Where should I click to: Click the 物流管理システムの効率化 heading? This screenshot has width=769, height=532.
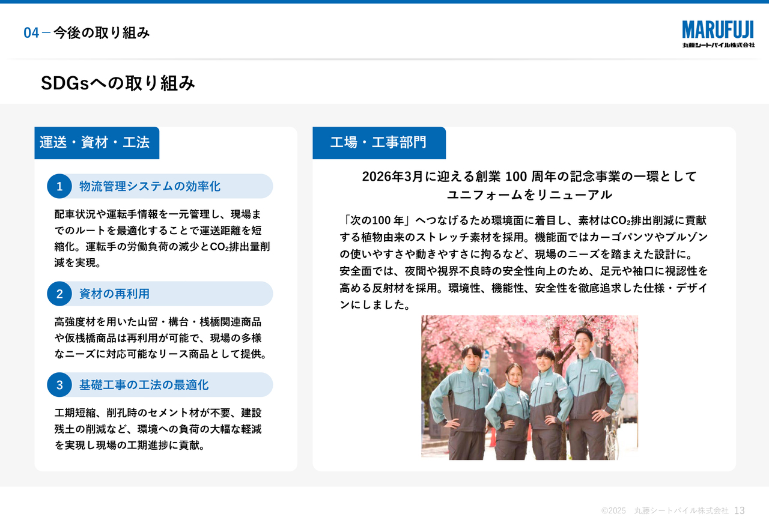(150, 186)
